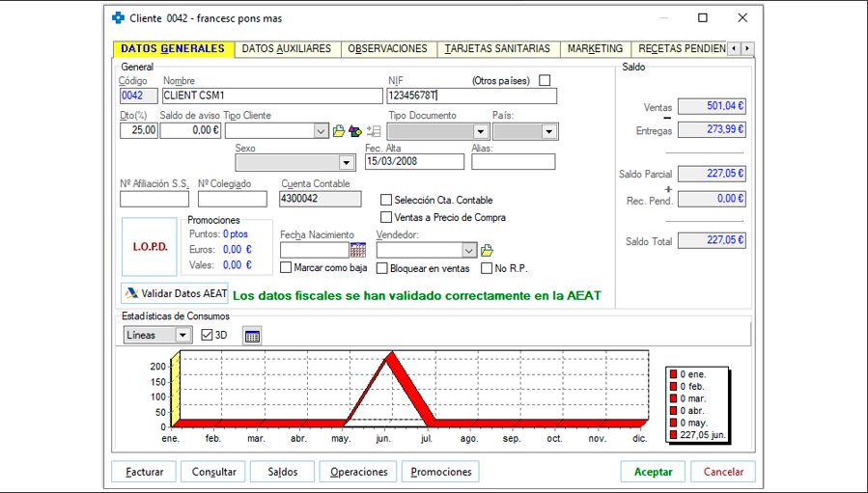Open the Tipo Cliente folder browse icon
This screenshot has height=493, width=868.
point(339,131)
